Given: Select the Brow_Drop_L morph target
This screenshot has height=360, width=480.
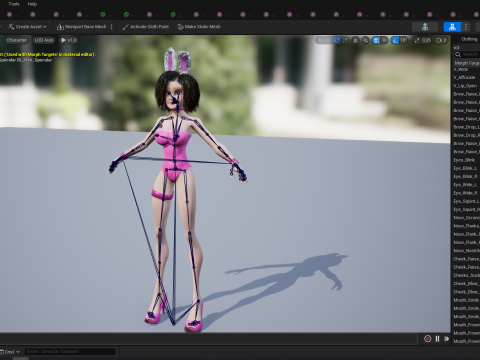Looking at the screenshot, I should pyautogui.click(x=467, y=127).
